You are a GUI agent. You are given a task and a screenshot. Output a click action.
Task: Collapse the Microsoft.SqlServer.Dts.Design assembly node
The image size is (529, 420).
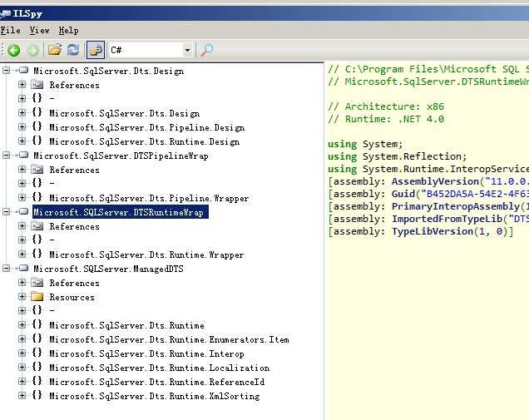point(7,70)
